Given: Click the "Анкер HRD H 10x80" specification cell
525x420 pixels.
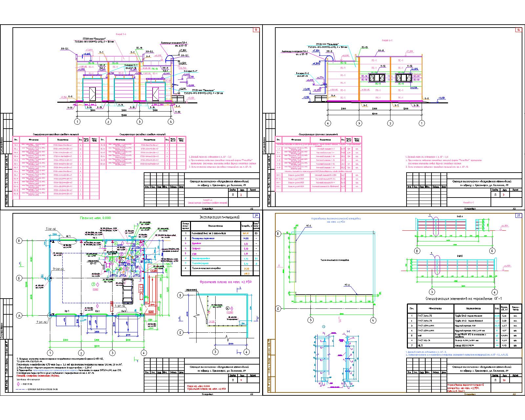Looking at the screenshot, I should click(473, 346).
